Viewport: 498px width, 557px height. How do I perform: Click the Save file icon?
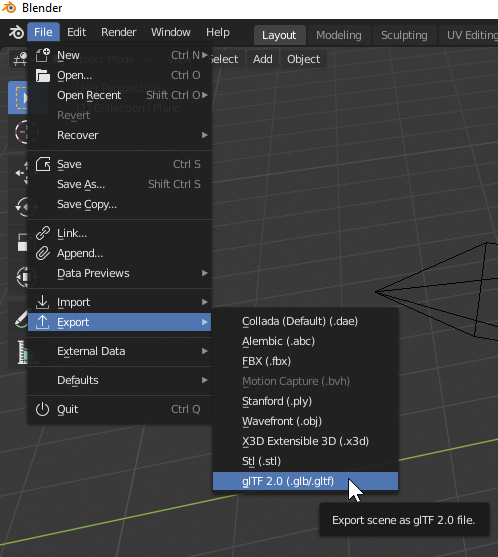pos(43,164)
